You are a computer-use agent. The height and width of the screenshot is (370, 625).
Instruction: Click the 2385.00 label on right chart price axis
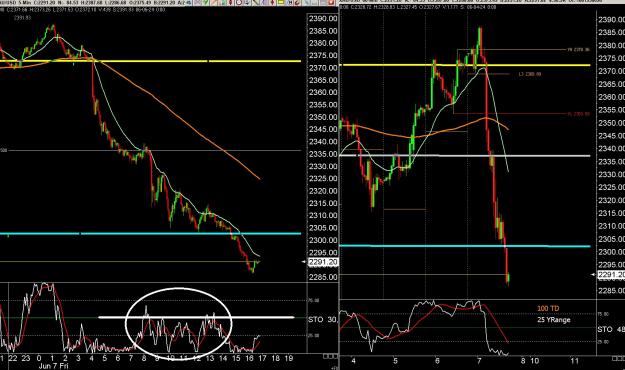click(611, 32)
